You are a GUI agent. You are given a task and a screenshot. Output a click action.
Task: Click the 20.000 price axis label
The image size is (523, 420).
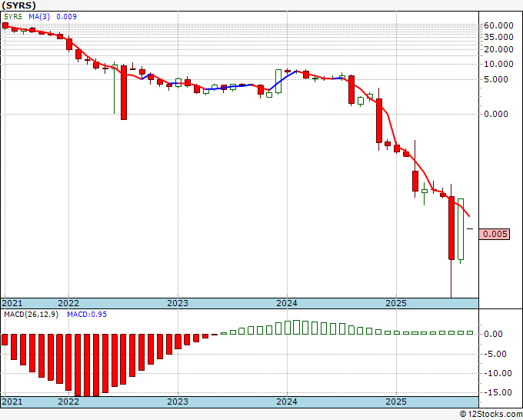pos(498,49)
